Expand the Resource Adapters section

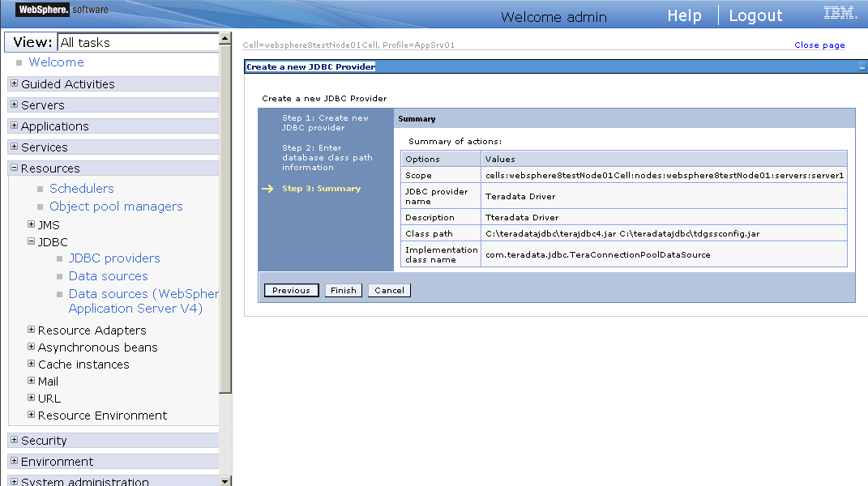coord(30,330)
